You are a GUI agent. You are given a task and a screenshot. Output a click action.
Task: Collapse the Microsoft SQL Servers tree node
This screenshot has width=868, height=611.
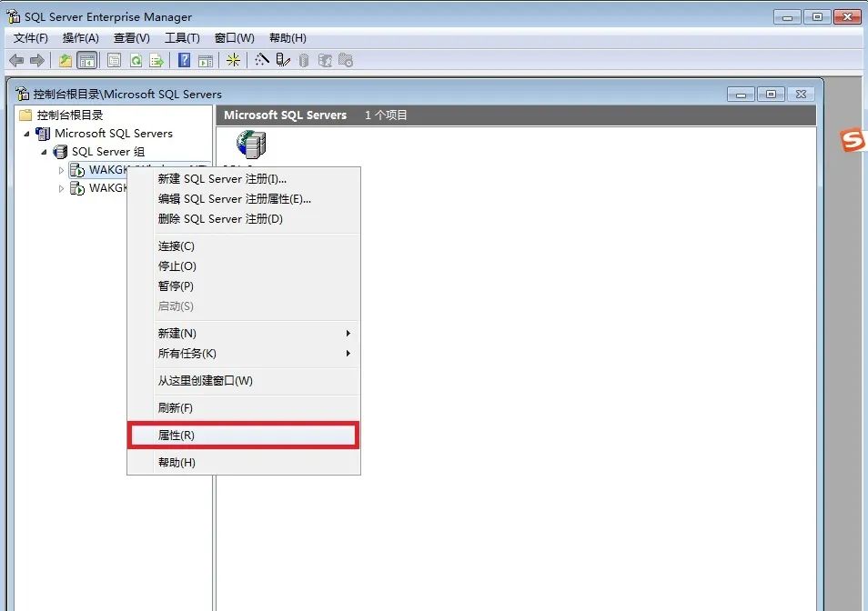pos(26,134)
